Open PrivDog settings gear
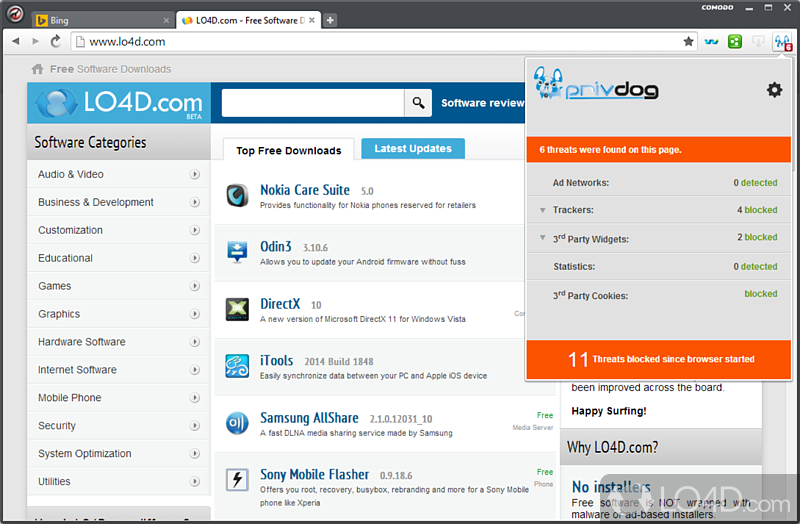 [x=774, y=90]
